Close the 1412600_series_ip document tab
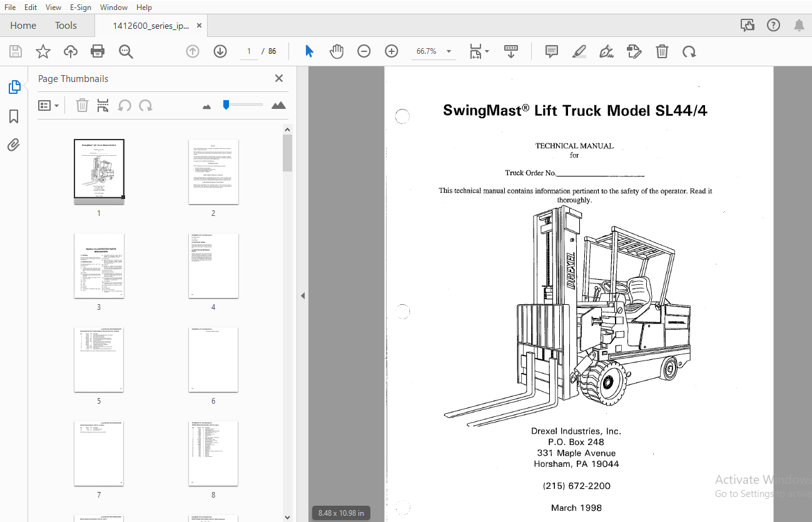Viewport: 812px width, 522px height. [x=200, y=26]
